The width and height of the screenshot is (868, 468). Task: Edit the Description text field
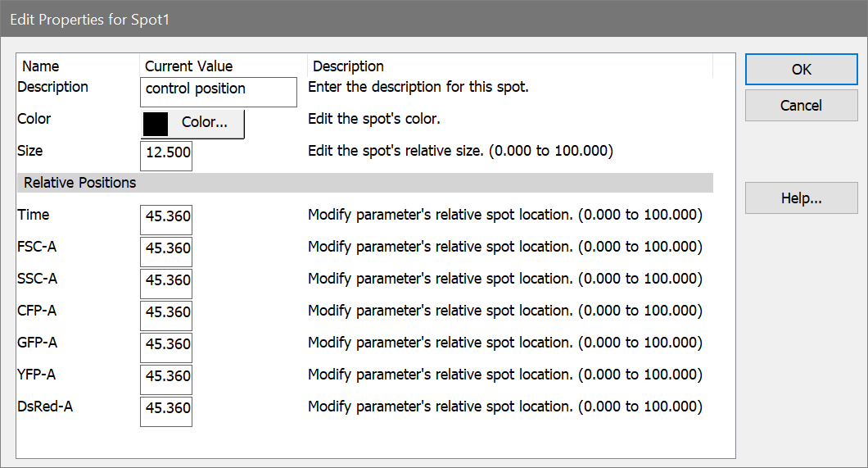tap(218, 91)
